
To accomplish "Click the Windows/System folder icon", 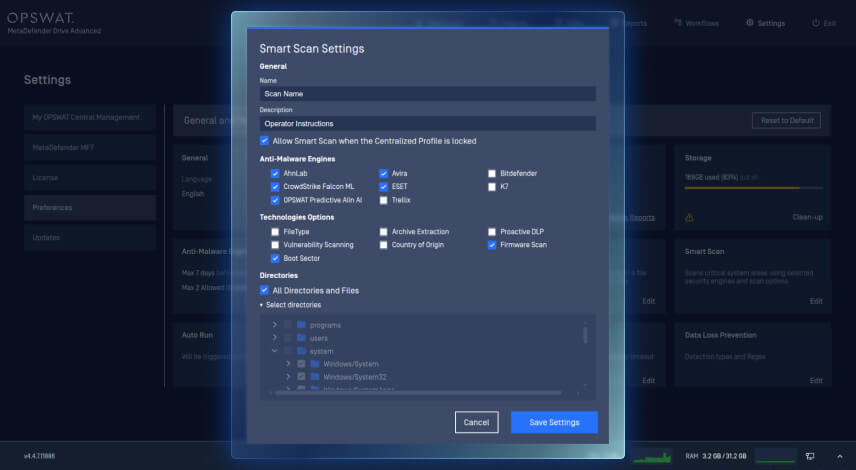I will pos(314,364).
